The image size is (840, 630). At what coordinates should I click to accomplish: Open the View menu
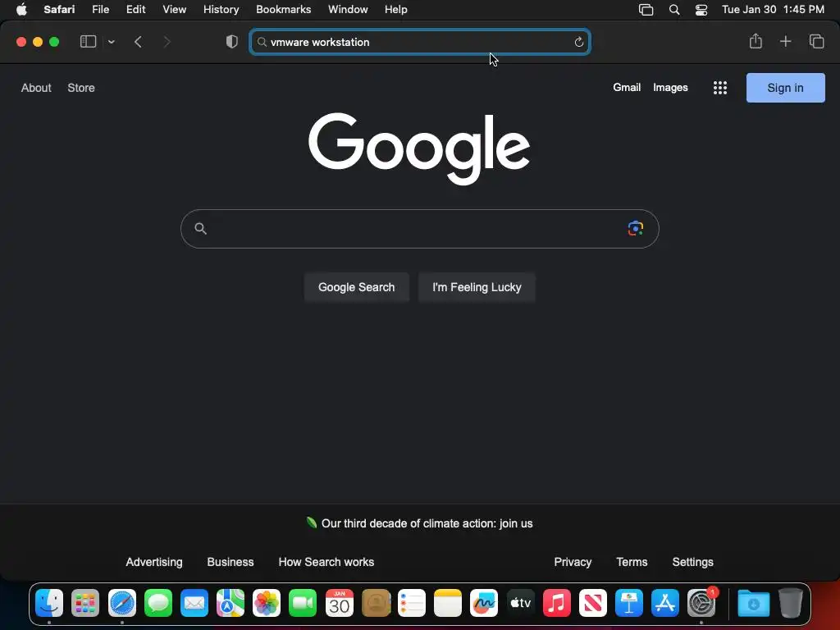click(x=174, y=9)
